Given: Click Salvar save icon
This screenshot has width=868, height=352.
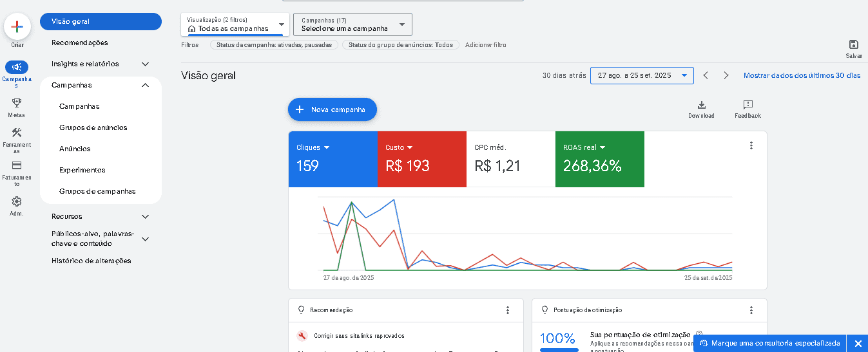Looking at the screenshot, I should point(853,44).
